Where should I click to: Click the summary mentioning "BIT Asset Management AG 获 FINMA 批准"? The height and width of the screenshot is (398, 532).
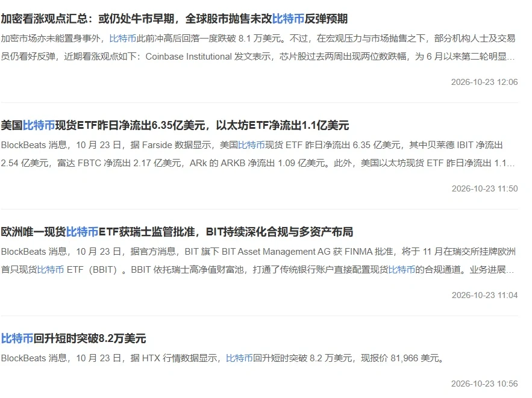(x=258, y=261)
